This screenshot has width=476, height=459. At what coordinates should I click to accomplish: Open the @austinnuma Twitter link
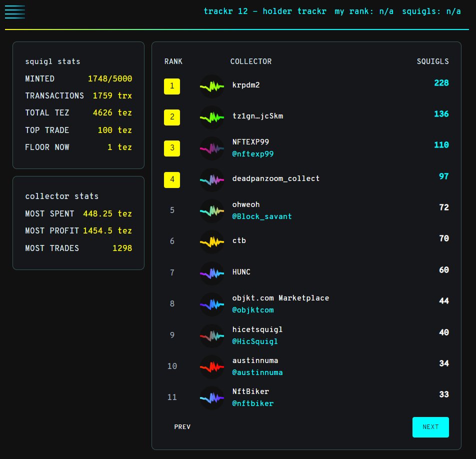(x=257, y=372)
